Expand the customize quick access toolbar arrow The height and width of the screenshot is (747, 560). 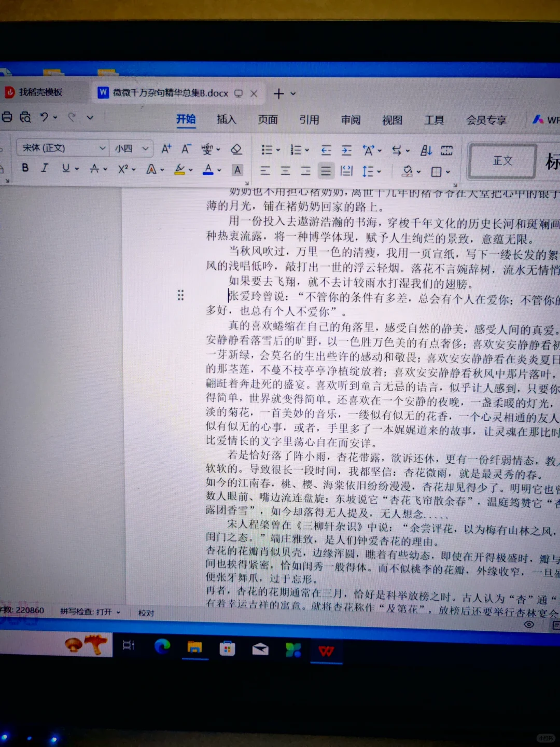90,118
